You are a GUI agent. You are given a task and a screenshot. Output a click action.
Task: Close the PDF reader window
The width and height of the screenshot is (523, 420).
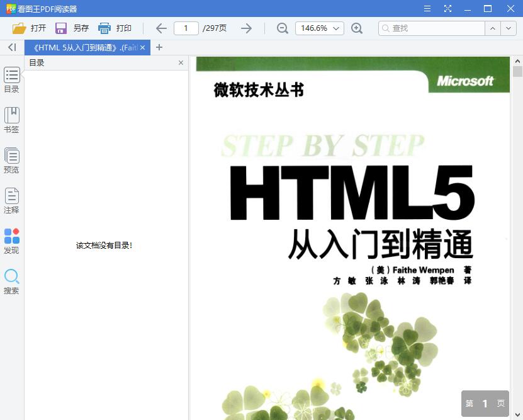tap(510, 9)
